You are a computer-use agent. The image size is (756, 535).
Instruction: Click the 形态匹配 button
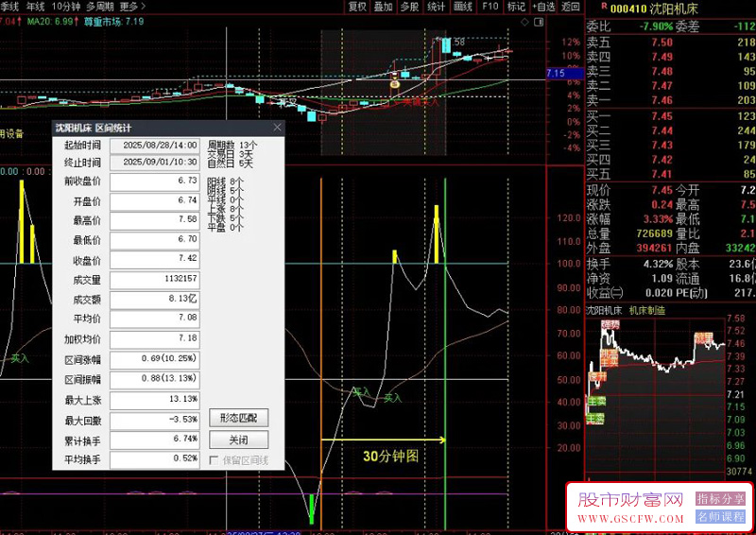(x=239, y=418)
